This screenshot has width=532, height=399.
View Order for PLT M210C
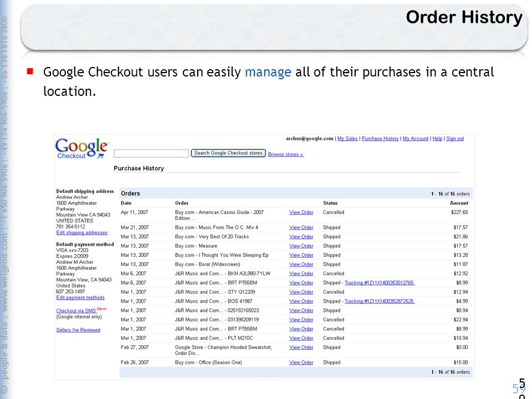301,338
